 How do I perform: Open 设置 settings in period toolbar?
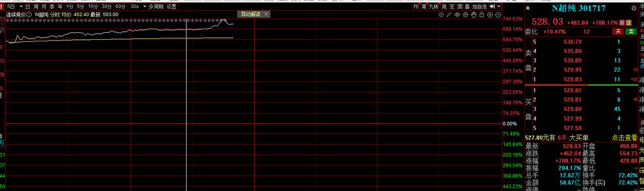[x=171, y=7]
